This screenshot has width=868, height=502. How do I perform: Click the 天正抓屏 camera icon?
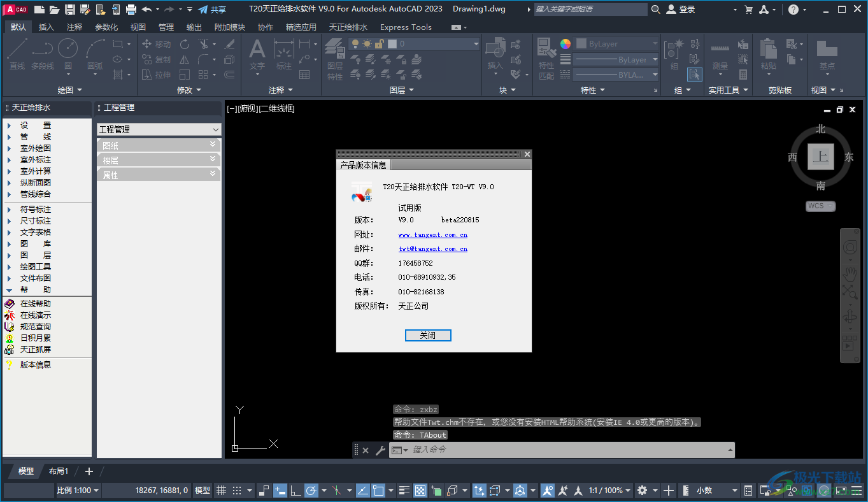point(10,350)
